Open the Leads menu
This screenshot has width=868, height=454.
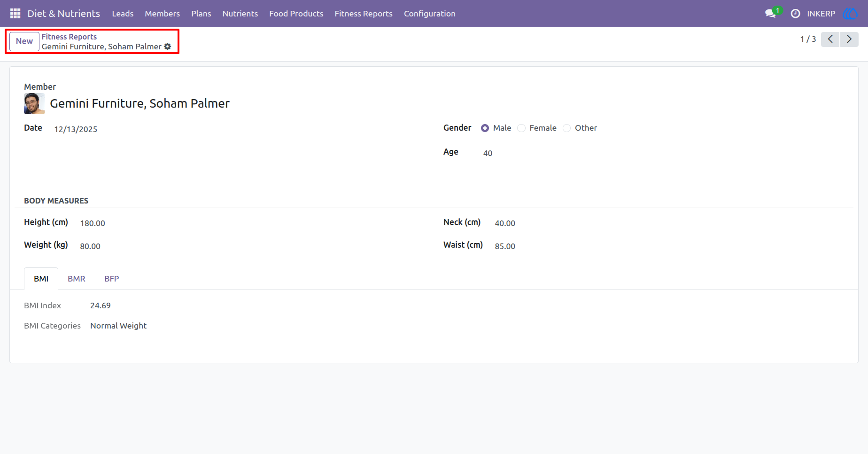pyautogui.click(x=123, y=14)
